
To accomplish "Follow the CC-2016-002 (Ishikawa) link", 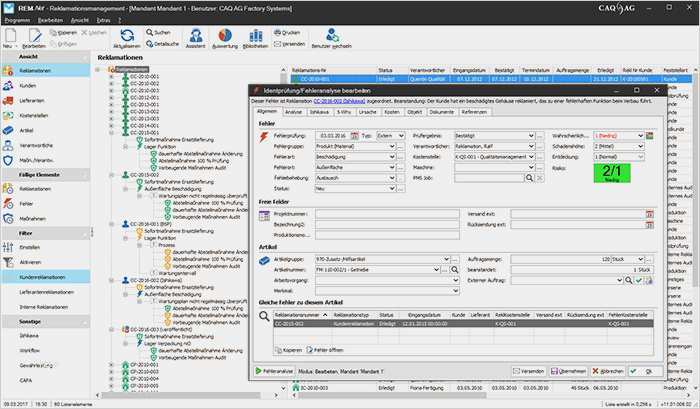I will pos(339,101).
